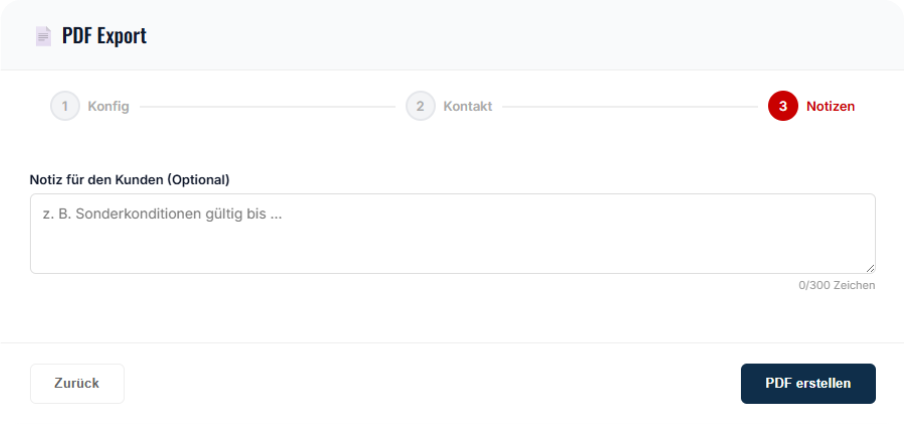This screenshot has height=424, width=904.
Task: Go to the Konfig step label
Action: coord(108,106)
